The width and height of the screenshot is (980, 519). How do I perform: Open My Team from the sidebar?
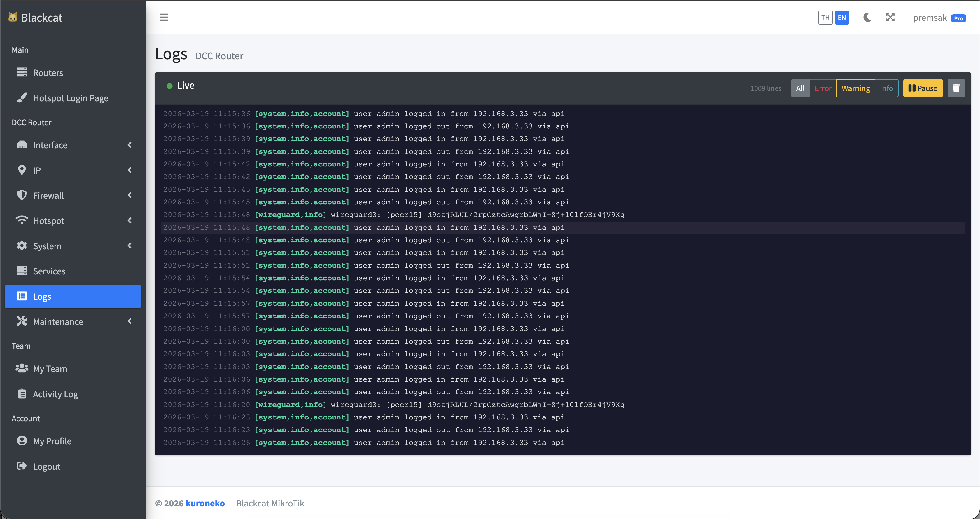[50, 369]
